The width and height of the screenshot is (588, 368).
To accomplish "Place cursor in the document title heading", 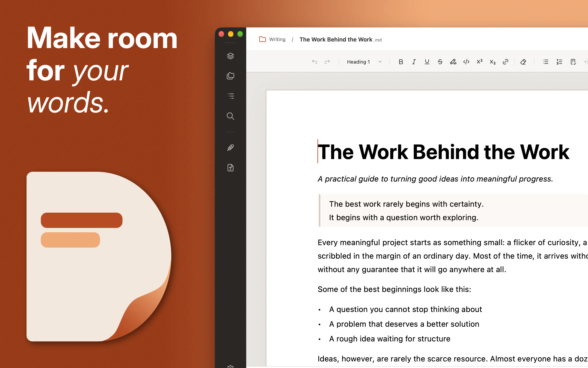I will 443,152.
